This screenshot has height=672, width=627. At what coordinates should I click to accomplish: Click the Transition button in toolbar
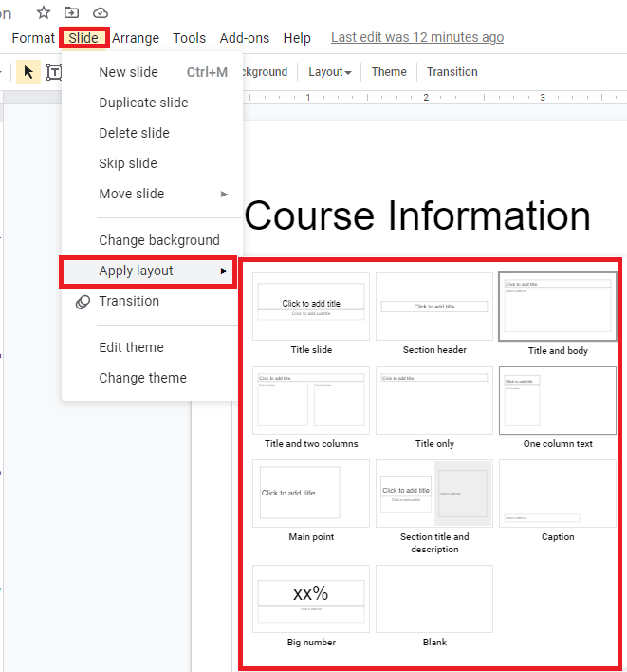(x=452, y=72)
